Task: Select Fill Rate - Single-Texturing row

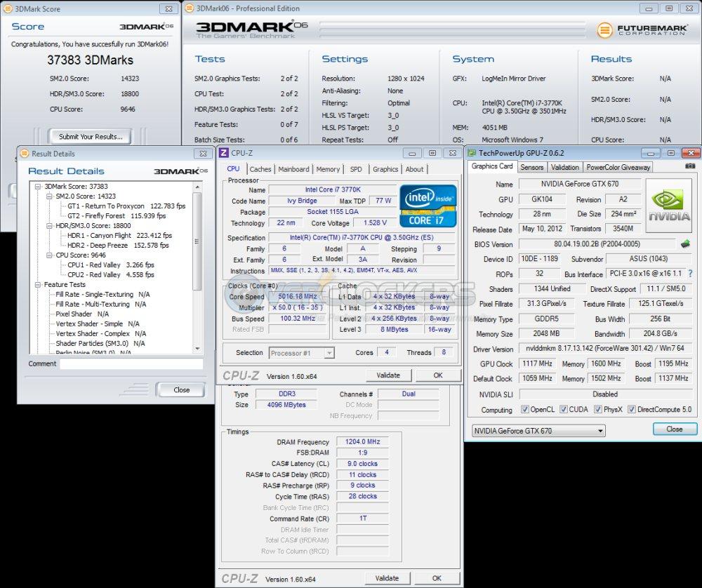Action: click(102, 295)
